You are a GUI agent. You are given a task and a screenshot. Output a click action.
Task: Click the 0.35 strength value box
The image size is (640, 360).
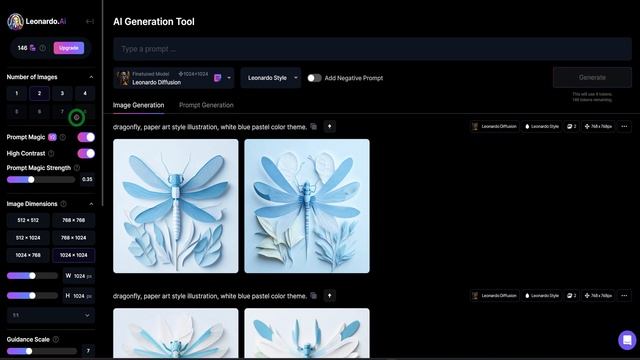87,179
